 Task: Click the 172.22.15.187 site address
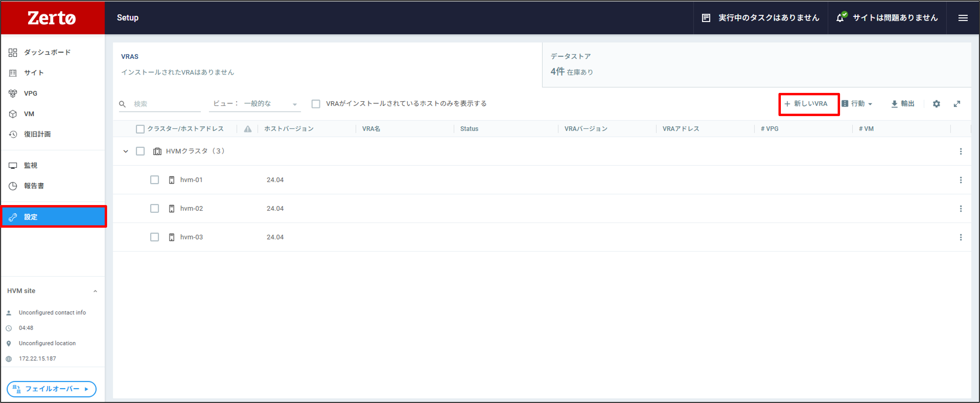(x=37, y=359)
